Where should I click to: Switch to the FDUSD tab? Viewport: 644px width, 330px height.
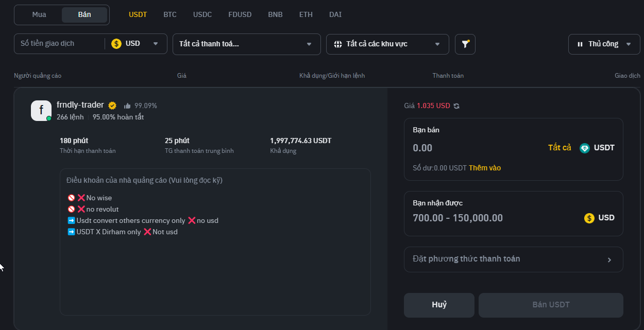click(240, 15)
